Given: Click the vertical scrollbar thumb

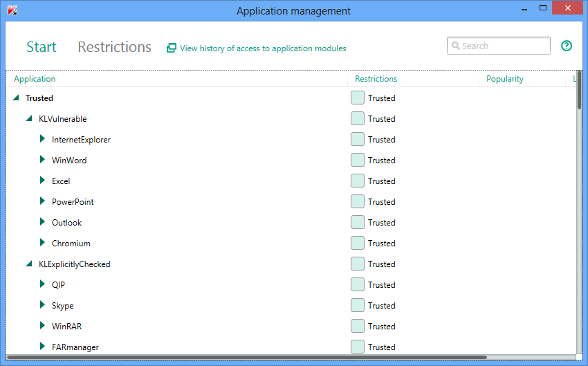Looking at the screenshot, I should point(580,90).
